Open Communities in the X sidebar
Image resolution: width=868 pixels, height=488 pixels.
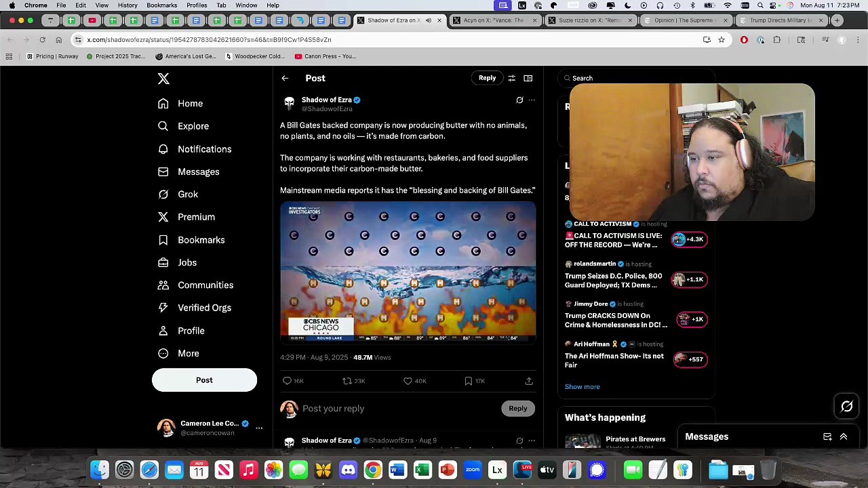[195, 285]
